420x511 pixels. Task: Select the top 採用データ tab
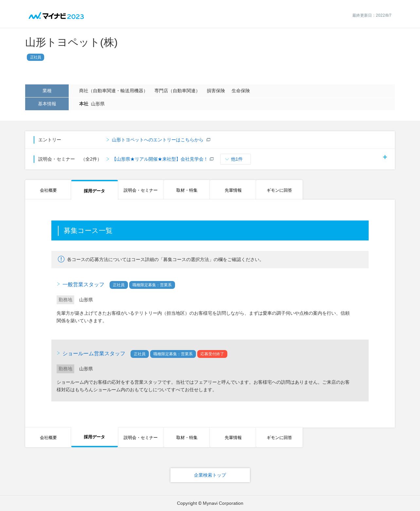[94, 190]
